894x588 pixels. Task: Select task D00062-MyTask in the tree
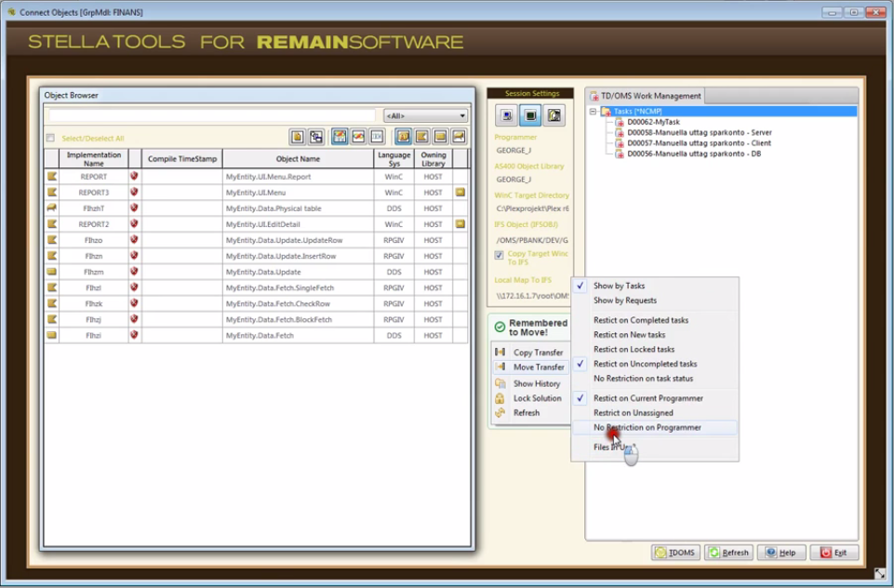[x=653, y=122]
